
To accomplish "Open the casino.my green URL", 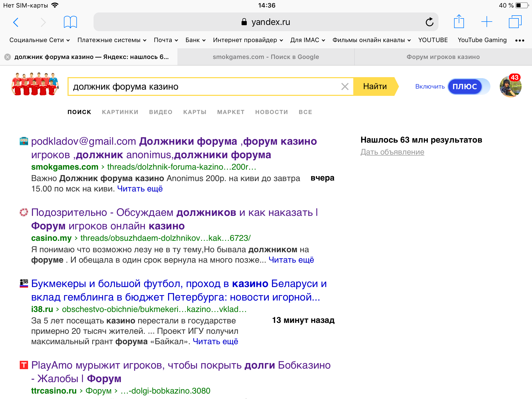I will pos(141,238).
